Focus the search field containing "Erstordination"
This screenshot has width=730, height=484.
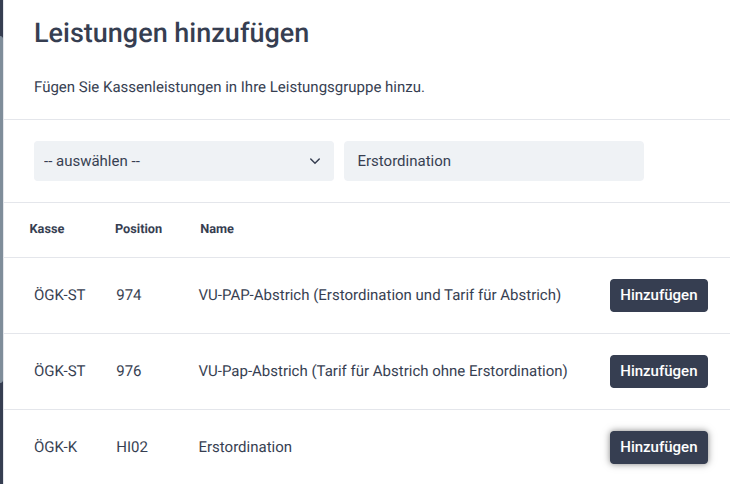[493, 161]
